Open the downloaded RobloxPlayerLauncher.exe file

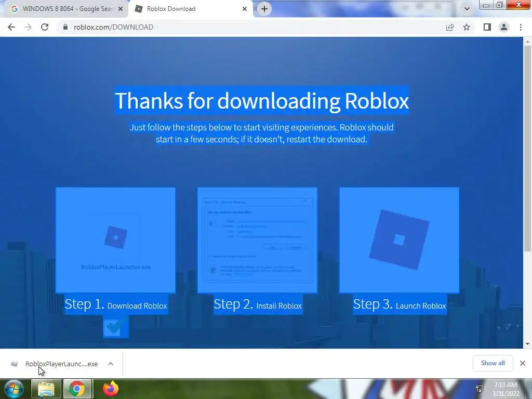61,364
